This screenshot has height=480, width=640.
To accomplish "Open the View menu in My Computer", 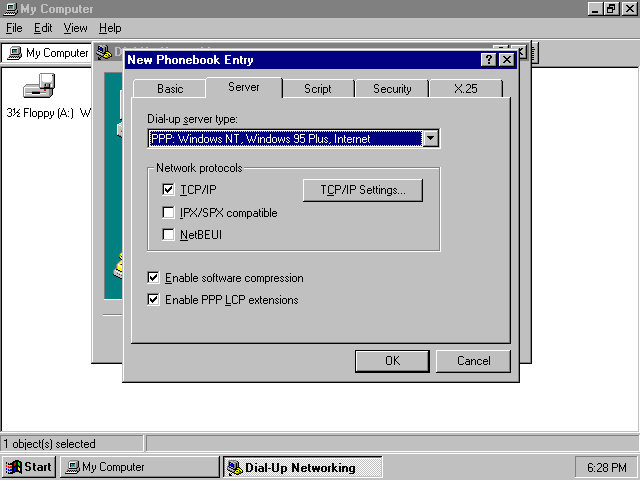I will 76,28.
